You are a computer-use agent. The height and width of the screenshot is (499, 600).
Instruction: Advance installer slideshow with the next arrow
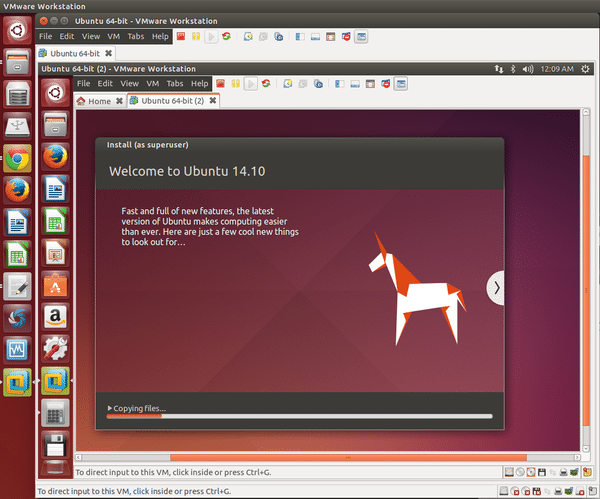(496, 288)
